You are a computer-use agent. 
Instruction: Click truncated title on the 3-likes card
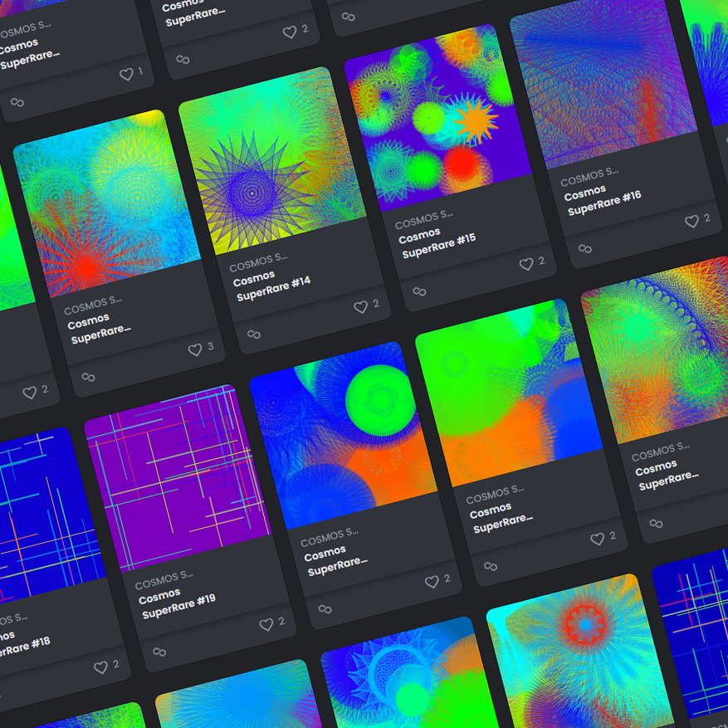pos(100,328)
